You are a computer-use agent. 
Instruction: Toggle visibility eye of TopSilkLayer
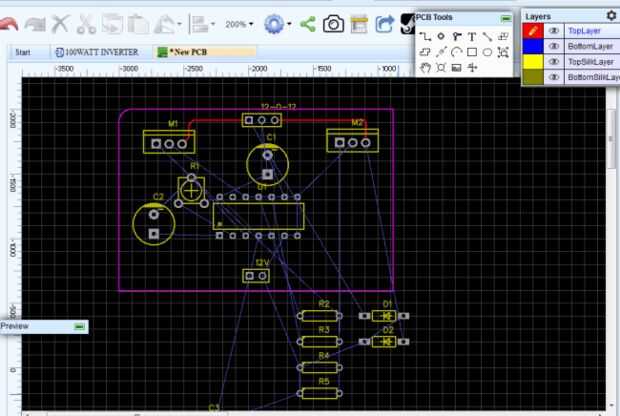(x=554, y=61)
